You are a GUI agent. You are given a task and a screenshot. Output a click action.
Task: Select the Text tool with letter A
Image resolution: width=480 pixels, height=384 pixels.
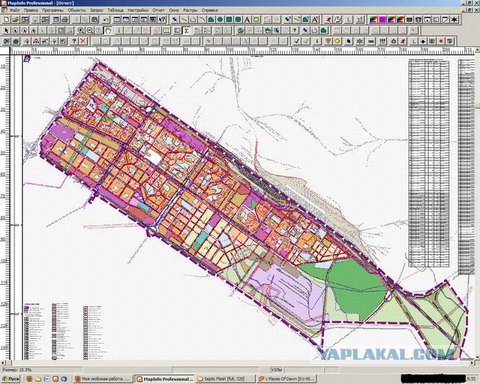pos(247,20)
